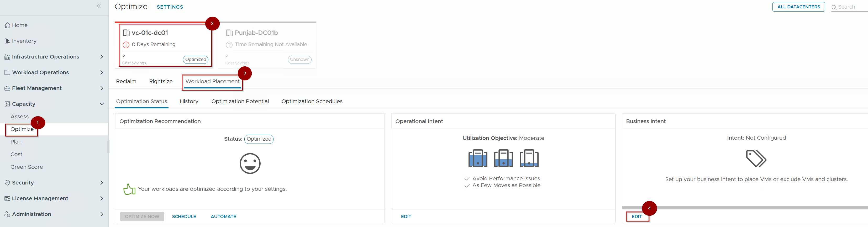Click the red alert icon on vc-01c-dc01
The image size is (868, 227).
pos(126,45)
